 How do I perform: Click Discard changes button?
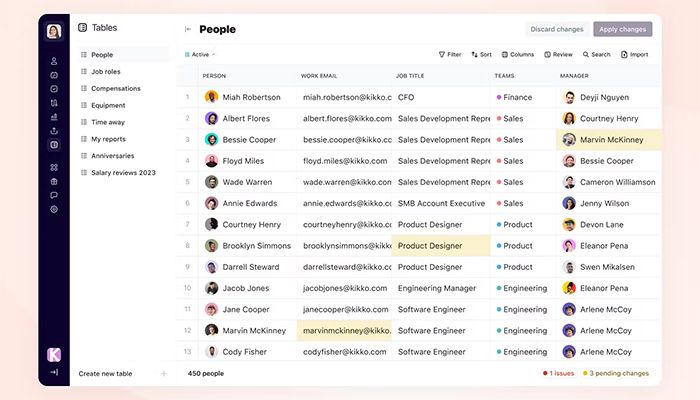[555, 29]
